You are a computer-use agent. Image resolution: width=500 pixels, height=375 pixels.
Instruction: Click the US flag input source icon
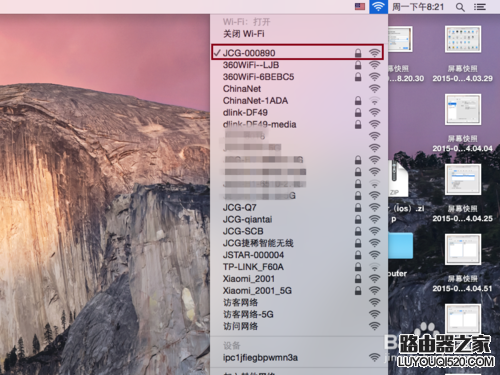[360, 7]
